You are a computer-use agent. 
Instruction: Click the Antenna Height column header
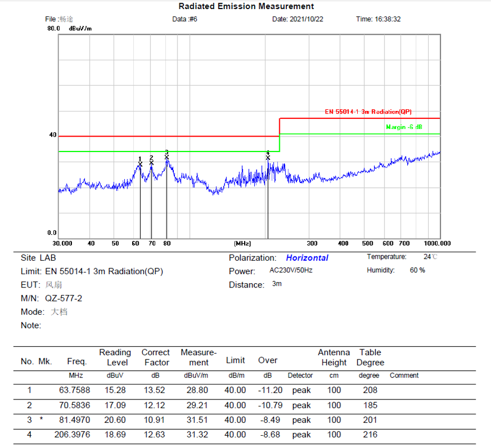(334, 357)
